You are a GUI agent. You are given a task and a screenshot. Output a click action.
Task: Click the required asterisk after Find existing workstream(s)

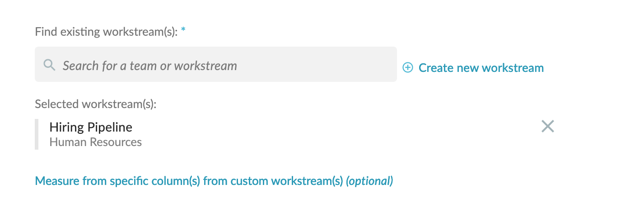click(183, 30)
